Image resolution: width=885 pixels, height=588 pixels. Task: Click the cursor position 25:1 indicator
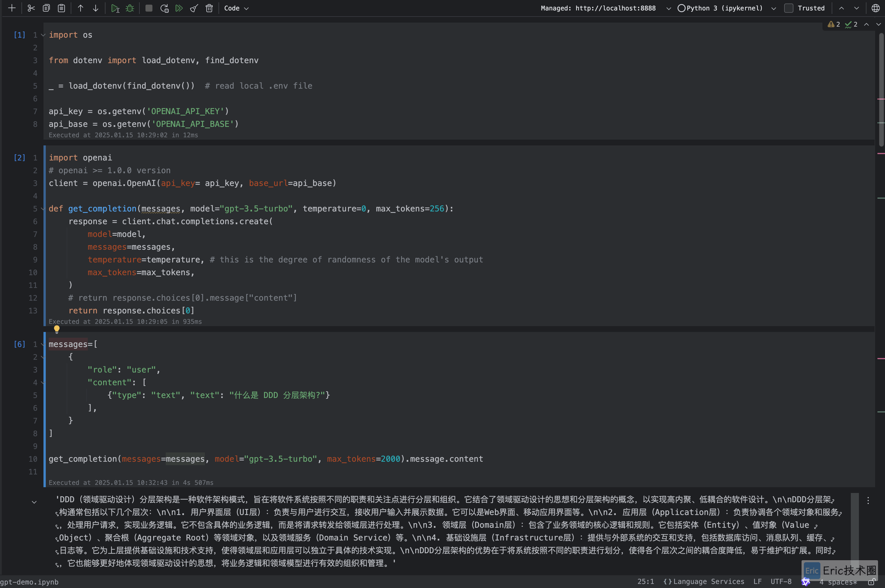[645, 582]
